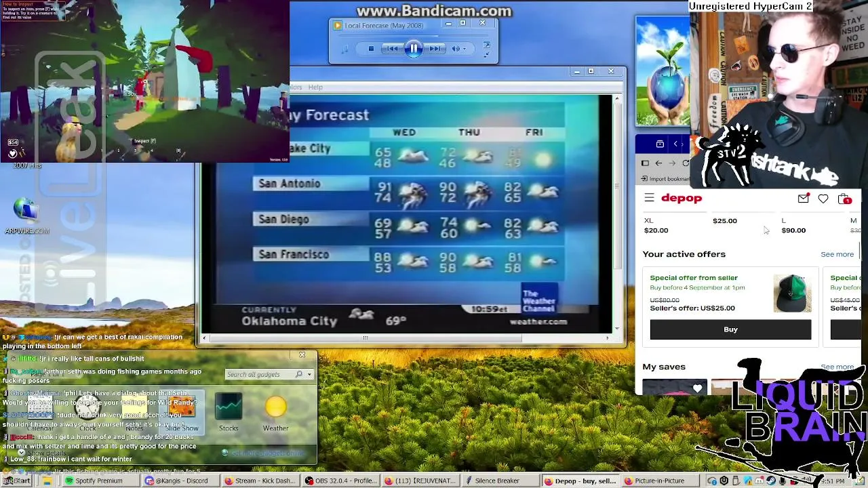Open the green and black cap thumbnail

[x=792, y=293]
